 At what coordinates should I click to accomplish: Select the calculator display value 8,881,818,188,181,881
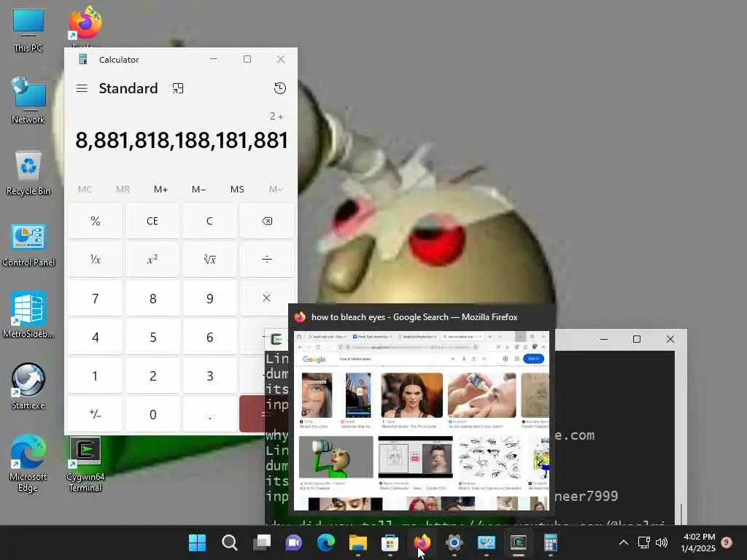182,141
